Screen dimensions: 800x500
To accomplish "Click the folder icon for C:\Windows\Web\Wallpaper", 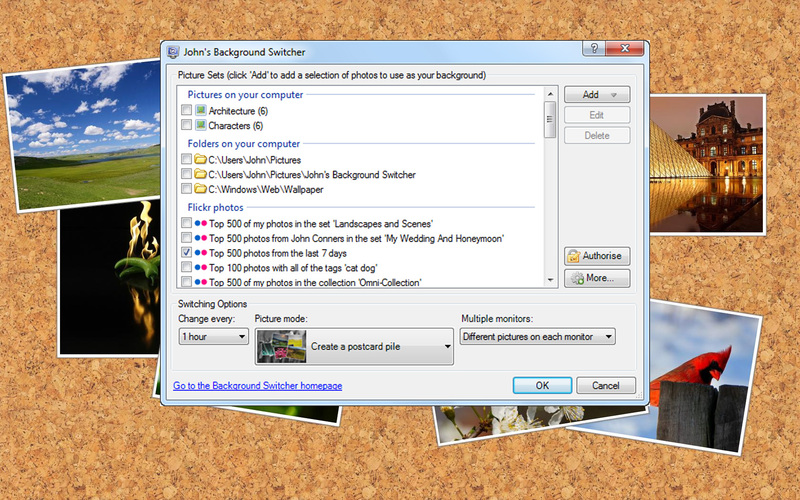I will [201, 189].
